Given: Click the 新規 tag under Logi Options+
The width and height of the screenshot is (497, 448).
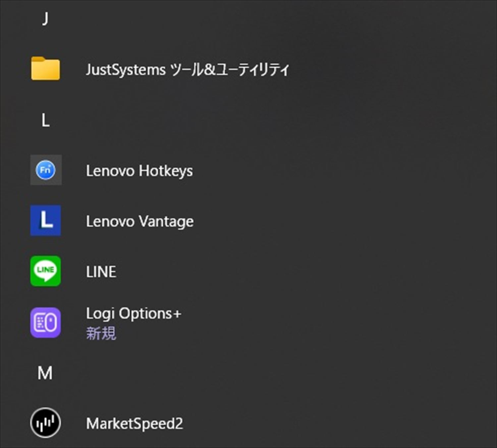Looking at the screenshot, I should point(101,333).
